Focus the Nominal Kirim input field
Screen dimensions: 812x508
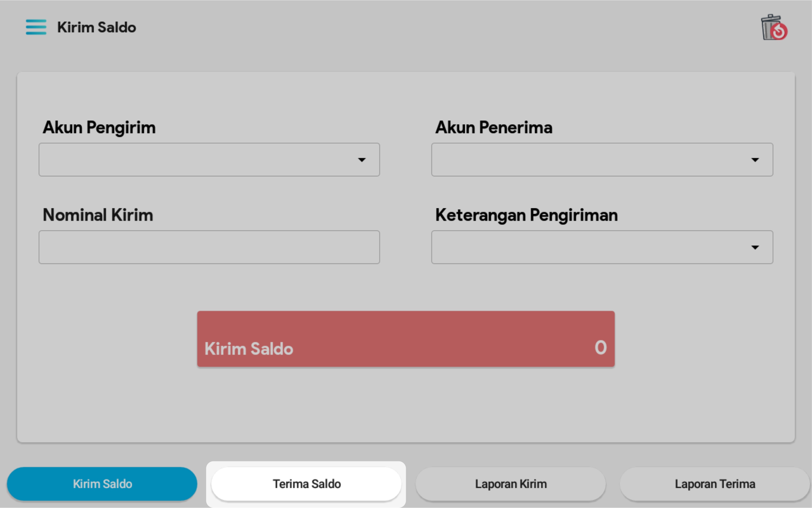click(209, 247)
